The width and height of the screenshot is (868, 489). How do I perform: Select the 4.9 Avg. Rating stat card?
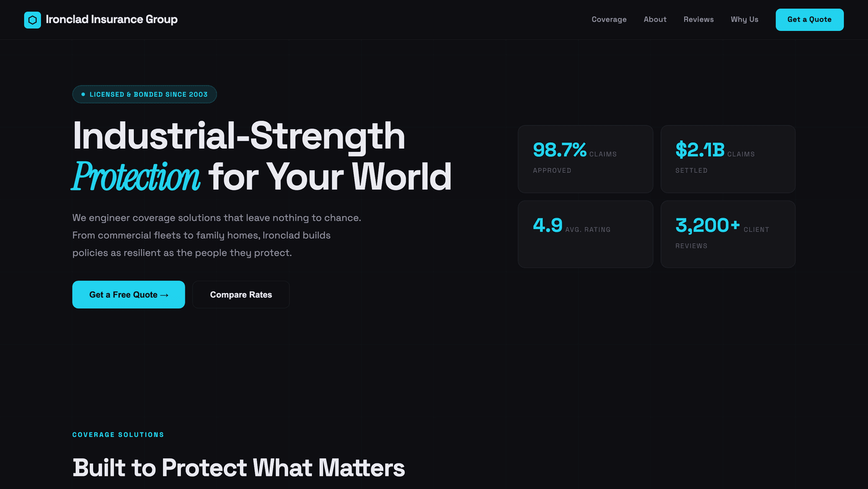(585, 234)
